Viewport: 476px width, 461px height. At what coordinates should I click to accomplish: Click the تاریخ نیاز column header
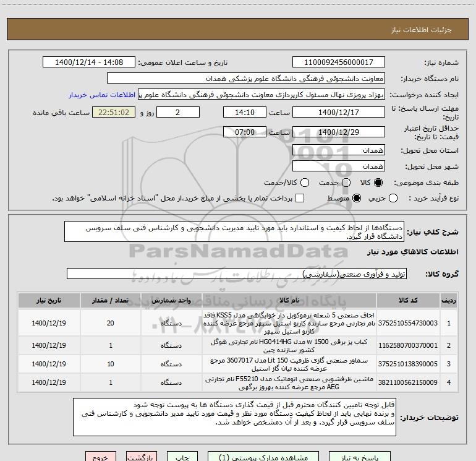[49, 300]
